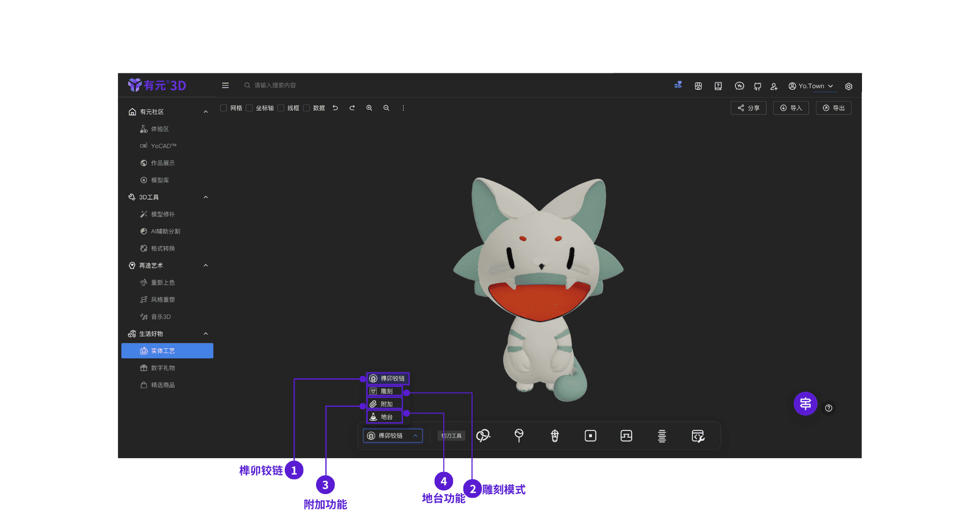Open the hexagon settings icon
This screenshot has height=531, width=980.
pyautogui.click(x=849, y=86)
